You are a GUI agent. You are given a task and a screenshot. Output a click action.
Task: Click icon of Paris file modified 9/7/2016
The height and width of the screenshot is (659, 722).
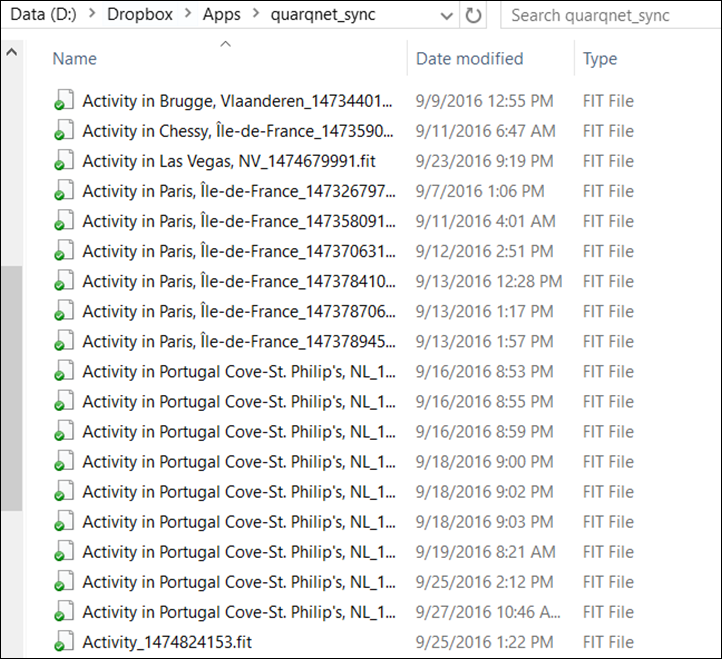63,191
